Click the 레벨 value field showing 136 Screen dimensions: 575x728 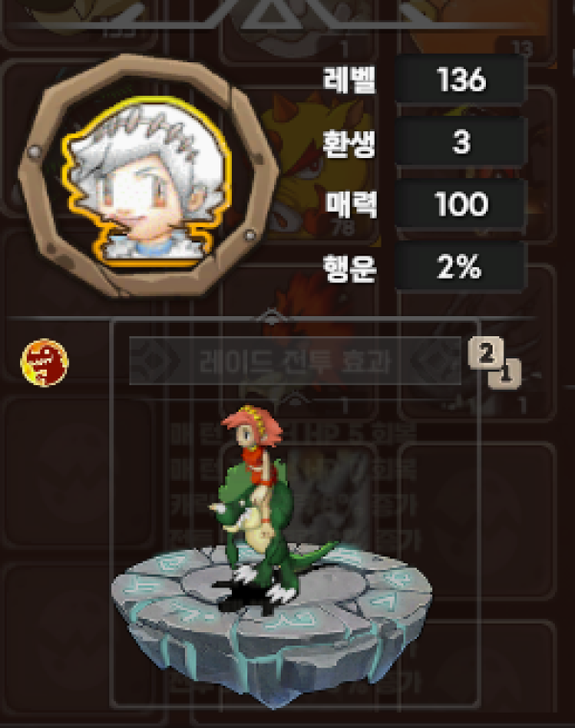[x=461, y=80]
